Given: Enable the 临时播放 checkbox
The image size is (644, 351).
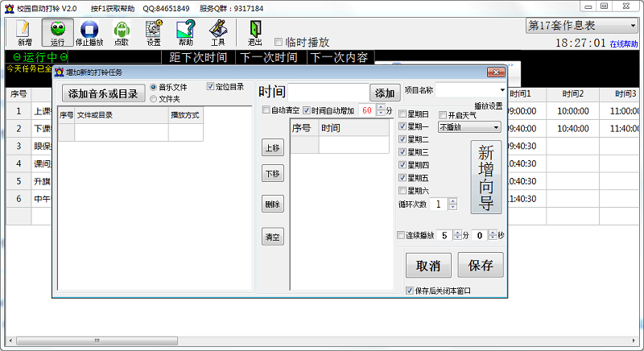Looking at the screenshot, I should point(279,42).
